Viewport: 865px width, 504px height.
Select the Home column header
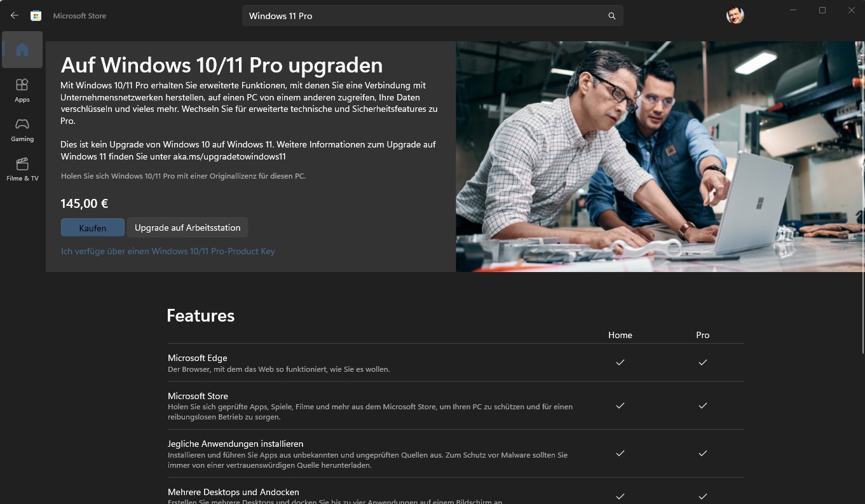[x=620, y=335]
